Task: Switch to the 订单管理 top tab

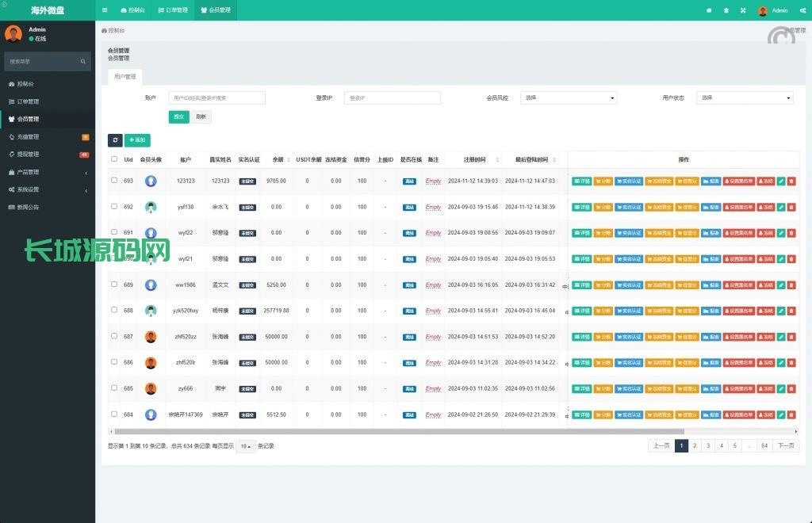Action: (173, 10)
